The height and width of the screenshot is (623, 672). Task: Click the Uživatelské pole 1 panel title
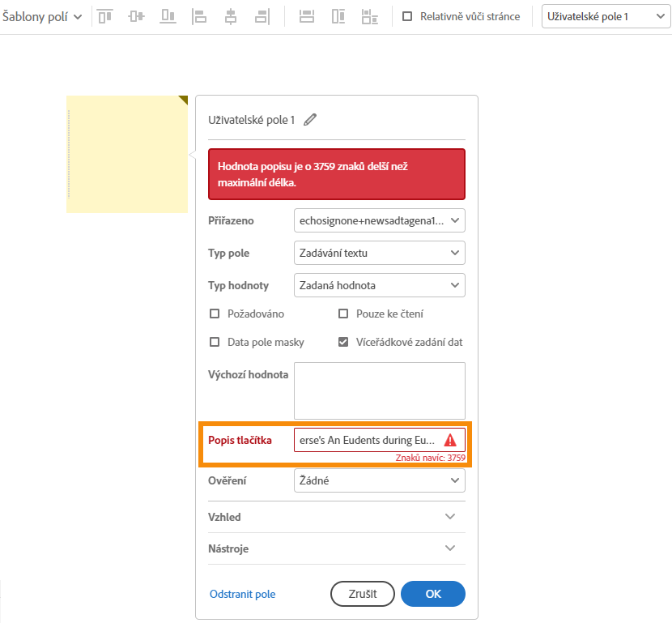click(252, 120)
